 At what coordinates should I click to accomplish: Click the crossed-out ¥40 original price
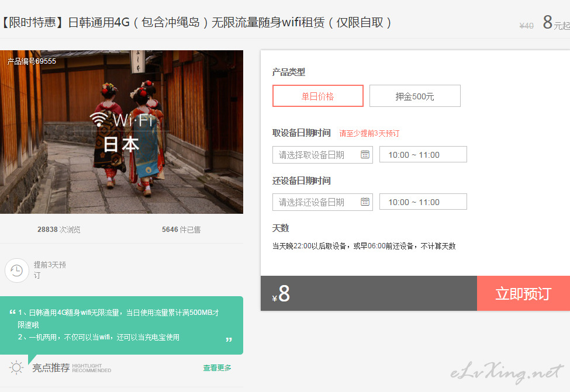click(526, 26)
